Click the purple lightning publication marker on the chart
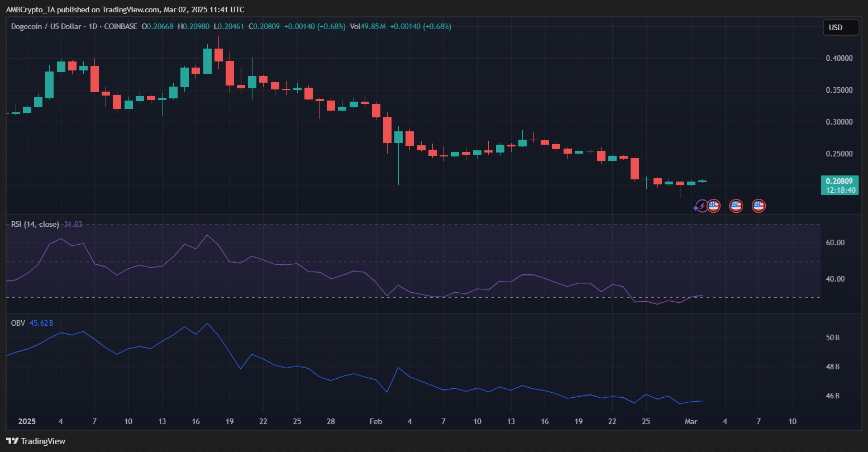The width and height of the screenshot is (868, 452). pyautogui.click(x=701, y=206)
